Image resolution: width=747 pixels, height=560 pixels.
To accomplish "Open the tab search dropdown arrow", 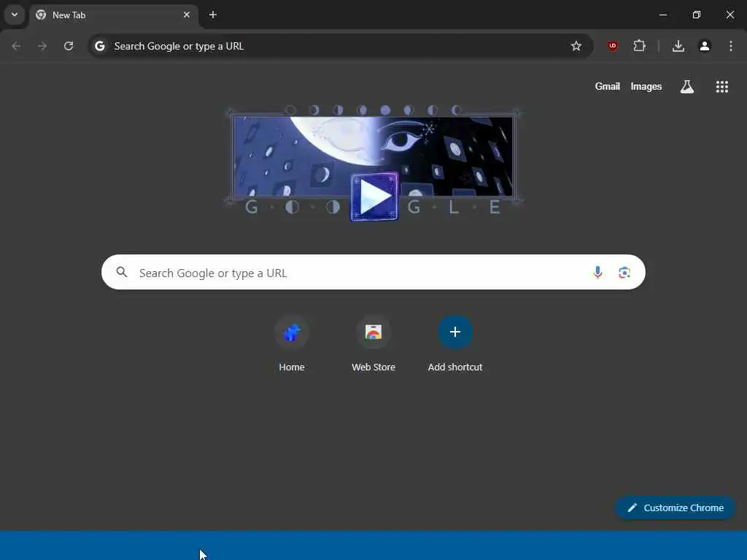I will pos(15,15).
